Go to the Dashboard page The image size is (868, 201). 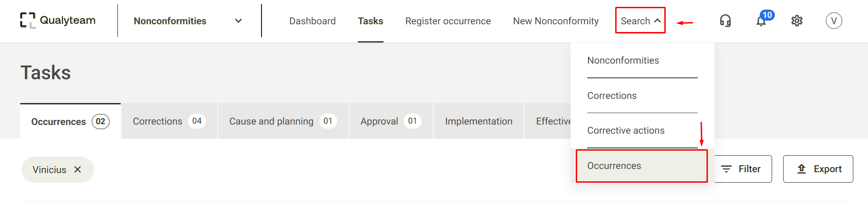click(x=312, y=21)
